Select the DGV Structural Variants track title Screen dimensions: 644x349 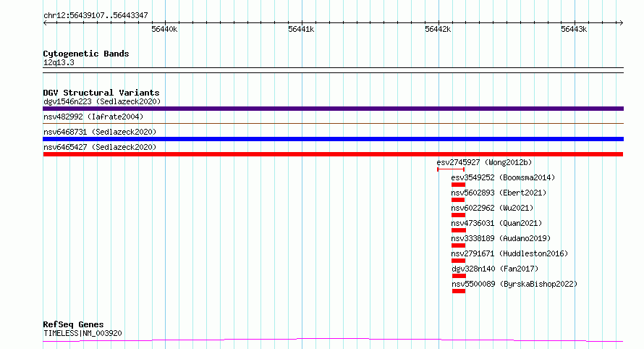101,93
